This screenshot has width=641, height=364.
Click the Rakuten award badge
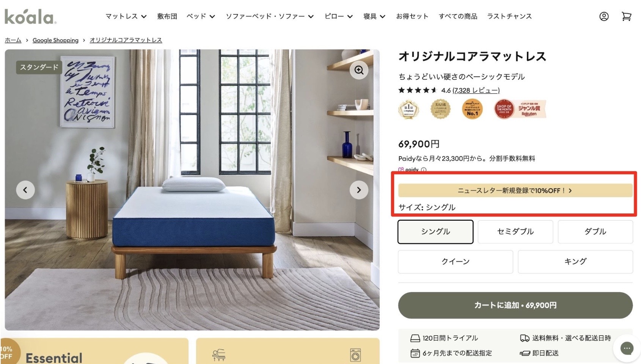pos(520,109)
